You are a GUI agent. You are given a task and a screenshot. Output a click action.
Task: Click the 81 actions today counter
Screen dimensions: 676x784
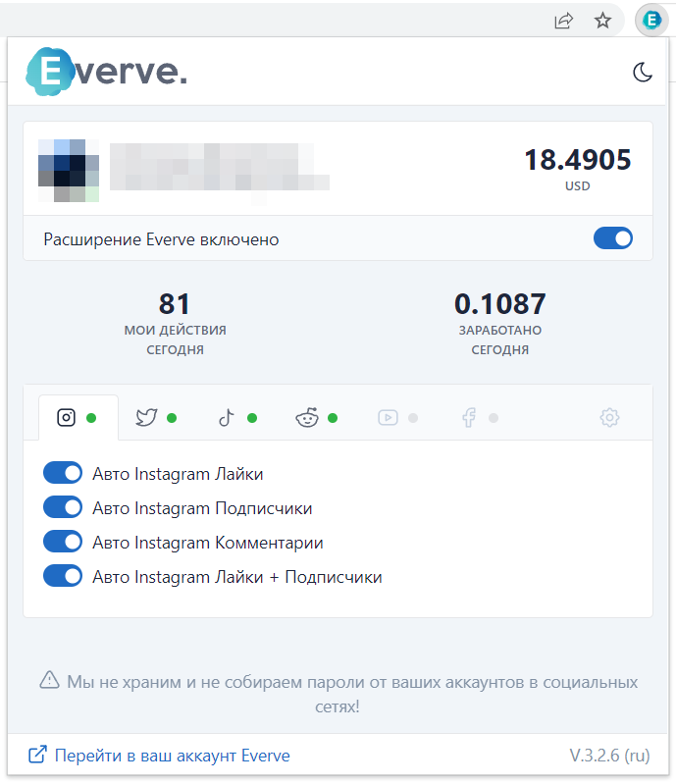(175, 304)
